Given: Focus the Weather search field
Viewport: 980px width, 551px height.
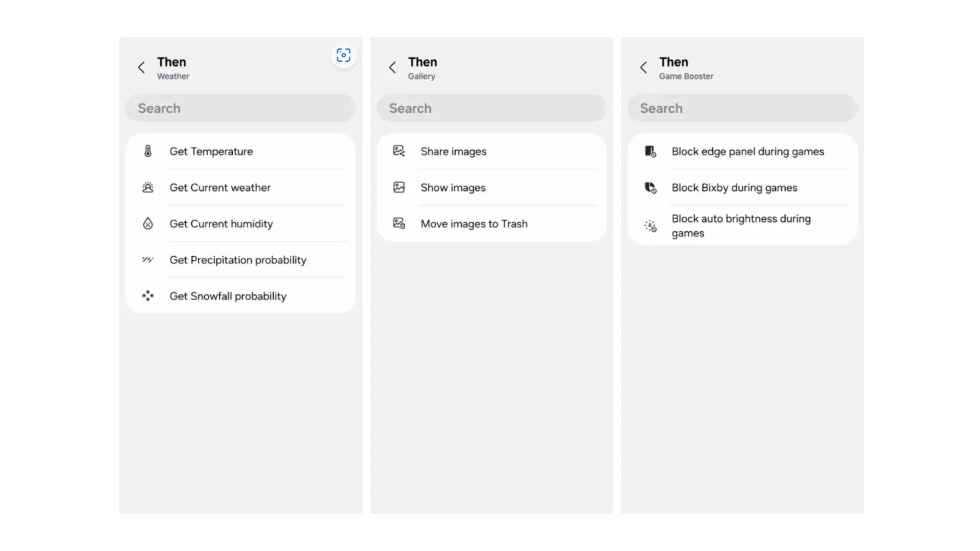Looking at the screenshot, I should coord(240,108).
